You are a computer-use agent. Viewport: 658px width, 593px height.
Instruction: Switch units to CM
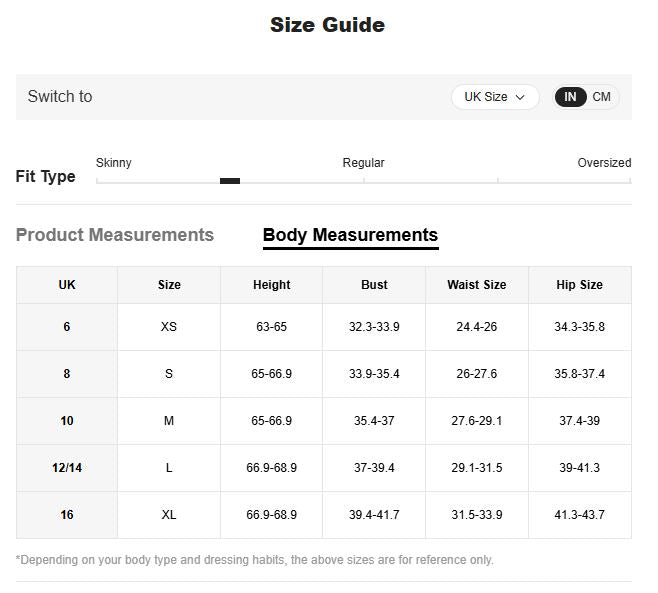601,97
